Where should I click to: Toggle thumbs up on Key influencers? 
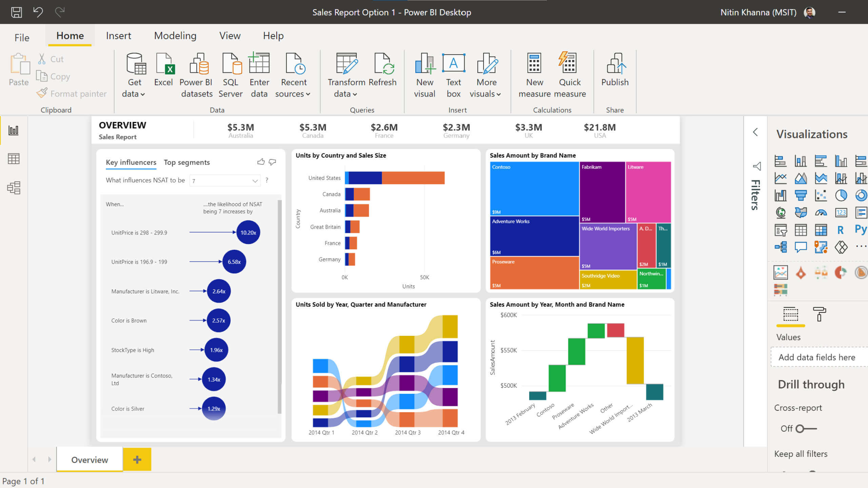[260, 161]
